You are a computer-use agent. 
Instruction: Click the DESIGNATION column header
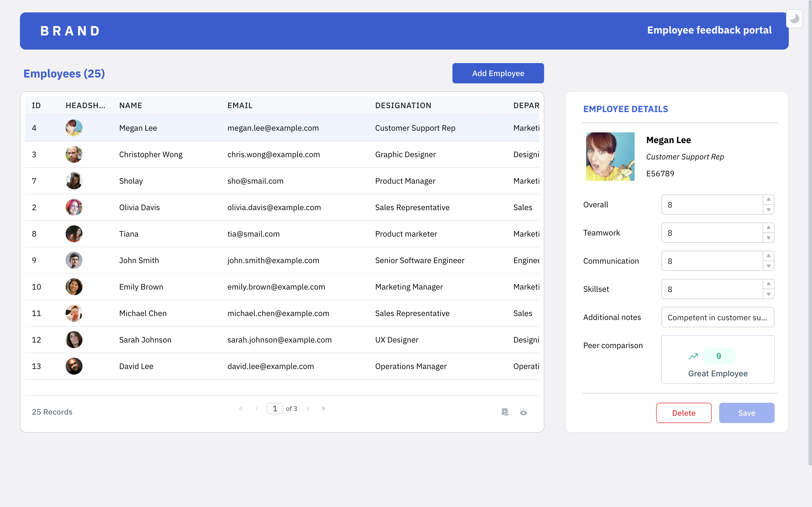pyautogui.click(x=403, y=106)
